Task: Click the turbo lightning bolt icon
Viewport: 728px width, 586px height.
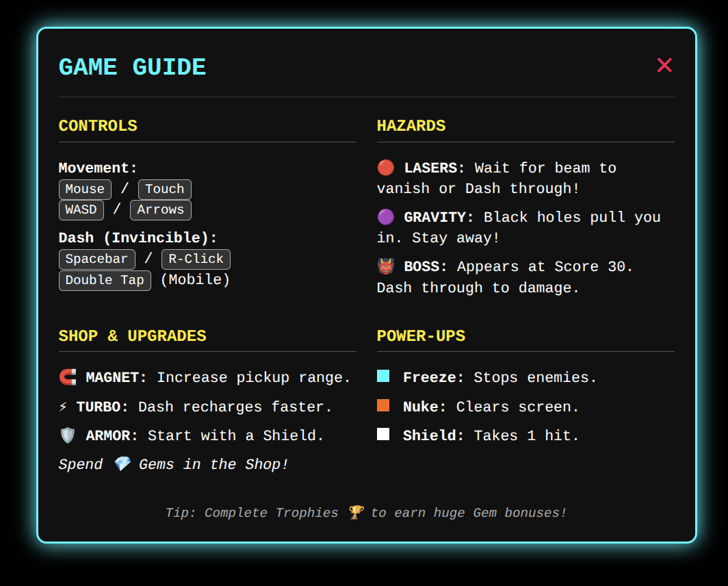Action: (x=63, y=407)
